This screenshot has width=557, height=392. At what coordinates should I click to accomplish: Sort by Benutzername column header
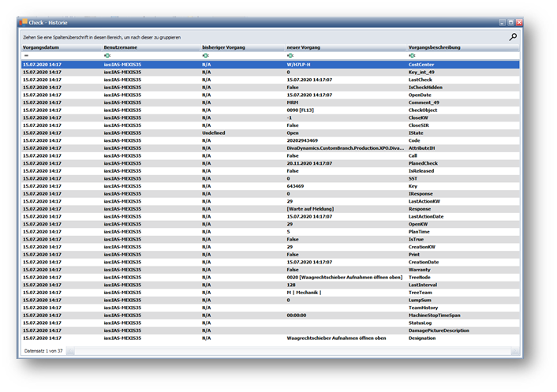coord(121,47)
